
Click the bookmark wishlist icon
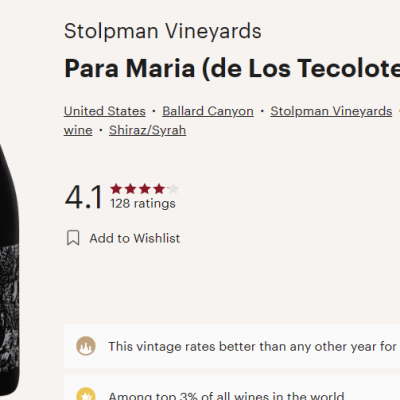tap(73, 238)
